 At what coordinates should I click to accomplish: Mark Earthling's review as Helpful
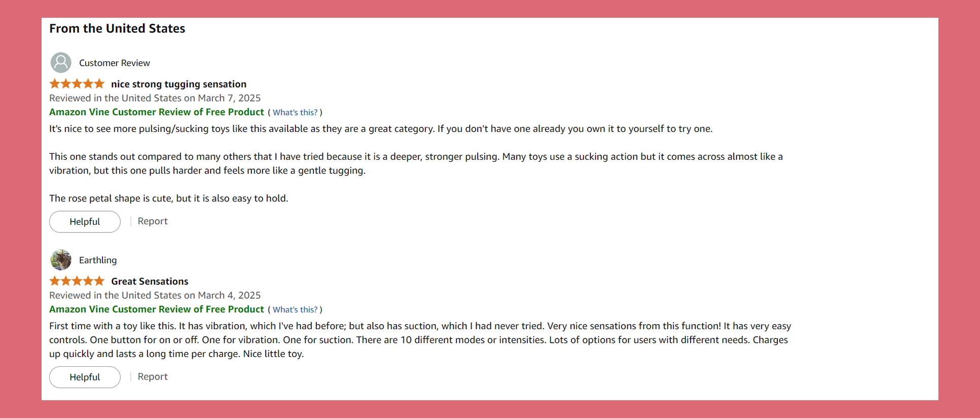[85, 377]
